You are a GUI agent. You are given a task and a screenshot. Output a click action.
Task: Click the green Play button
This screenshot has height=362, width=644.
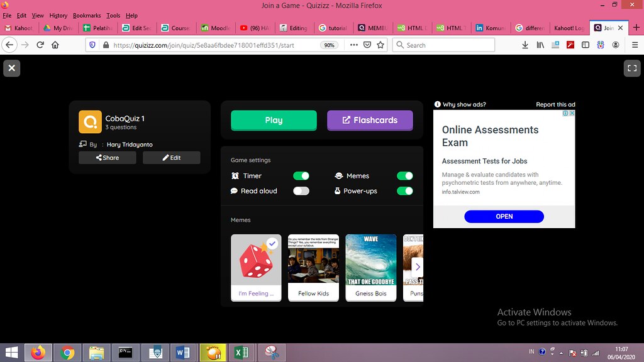point(274,120)
